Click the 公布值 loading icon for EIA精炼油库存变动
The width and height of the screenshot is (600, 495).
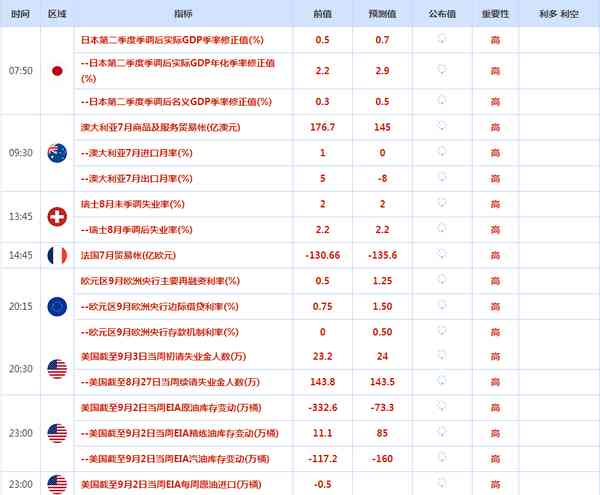(442, 432)
